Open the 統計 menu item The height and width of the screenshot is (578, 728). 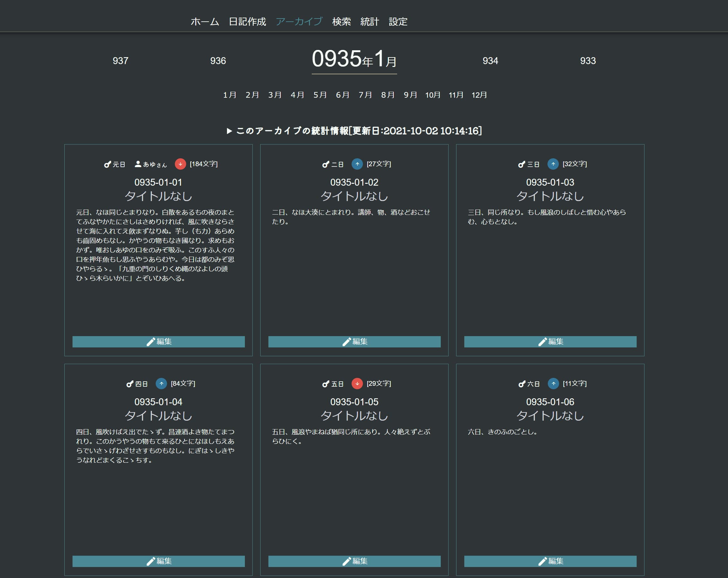point(369,22)
